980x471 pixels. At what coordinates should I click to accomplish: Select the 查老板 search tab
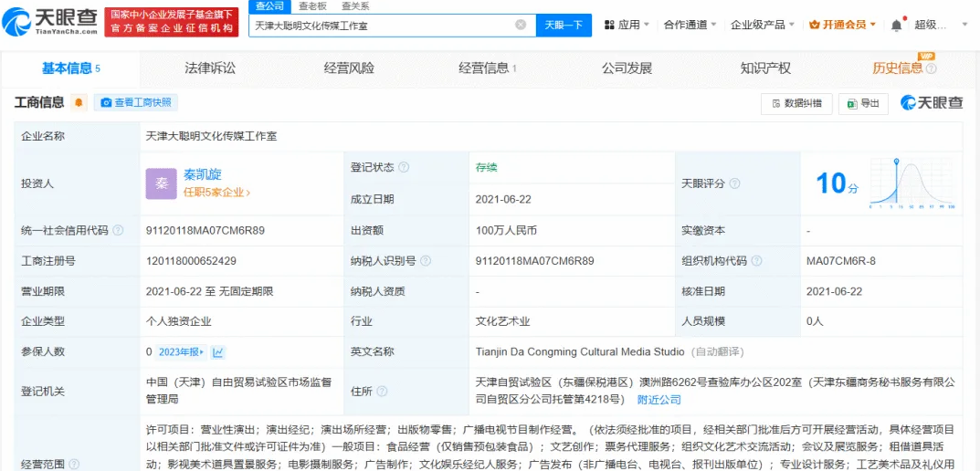[x=312, y=6]
